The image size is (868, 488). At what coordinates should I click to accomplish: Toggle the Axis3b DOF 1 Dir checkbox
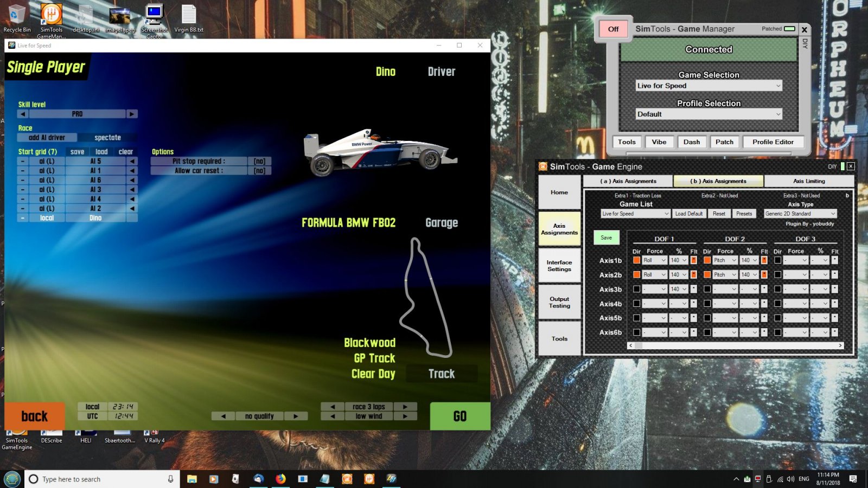tap(636, 289)
